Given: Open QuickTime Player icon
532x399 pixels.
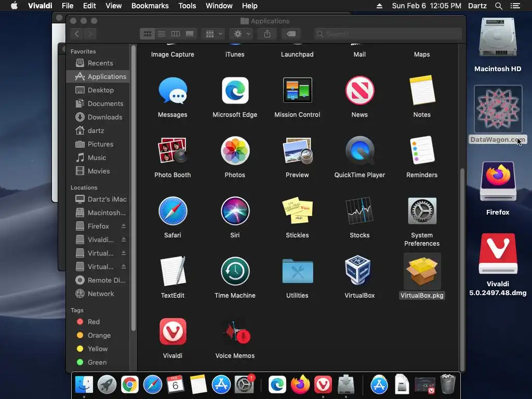Looking at the screenshot, I should tap(360, 151).
